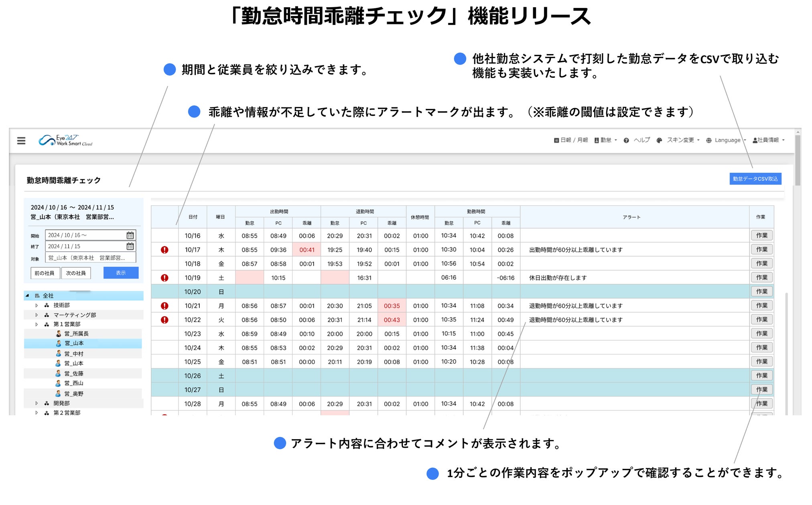The image size is (812, 505).
Task: Click 作業 button for 10/21 row
Action: (761, 306)
